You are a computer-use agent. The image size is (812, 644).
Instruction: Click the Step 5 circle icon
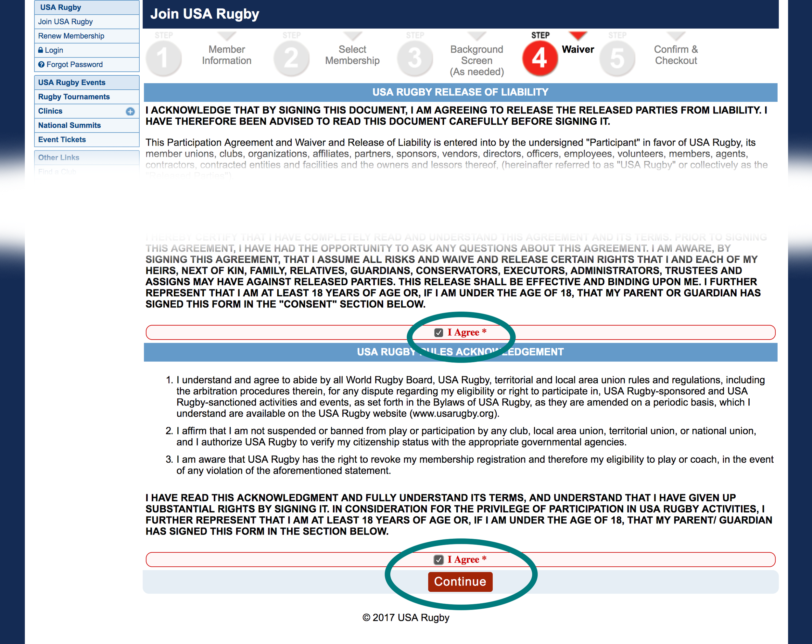pyautogui.click(x=617, y=58)
